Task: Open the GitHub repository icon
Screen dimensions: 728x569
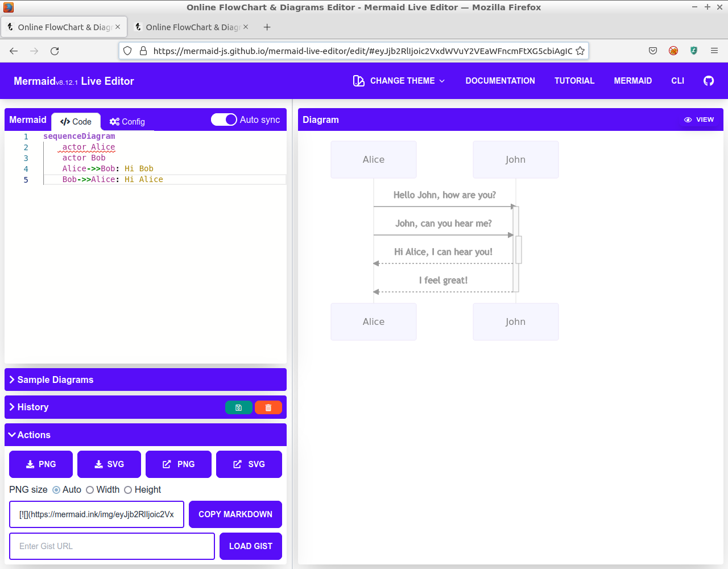Action: [709, 81]
